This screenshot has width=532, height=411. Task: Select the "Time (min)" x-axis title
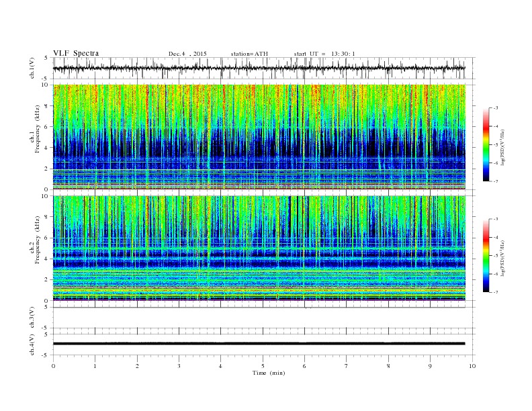click(269, 373)
